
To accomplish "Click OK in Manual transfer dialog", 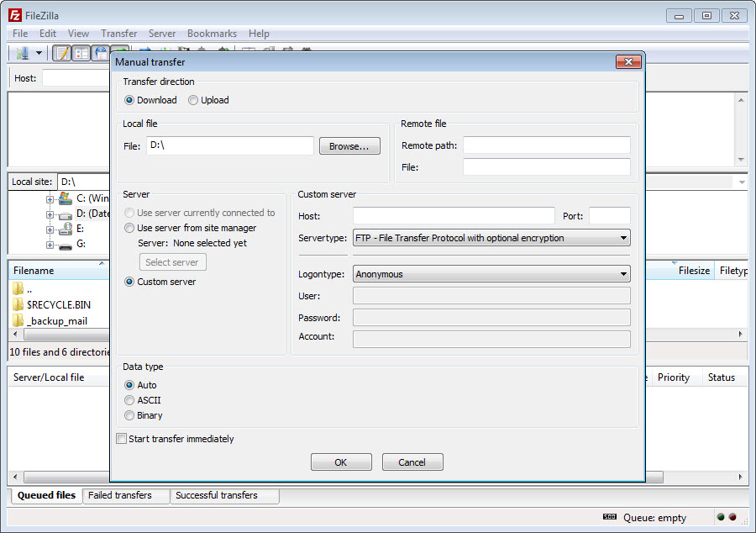I will [341, 462].
